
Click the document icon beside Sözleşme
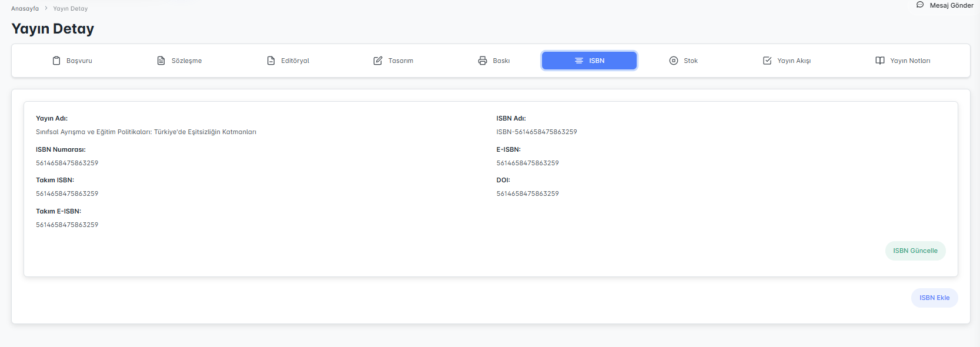click(161, 61)
